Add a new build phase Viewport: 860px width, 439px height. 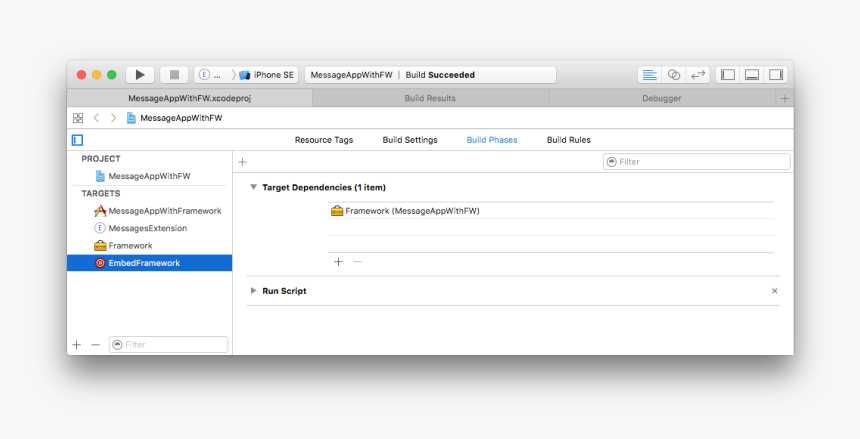[242, 162]
